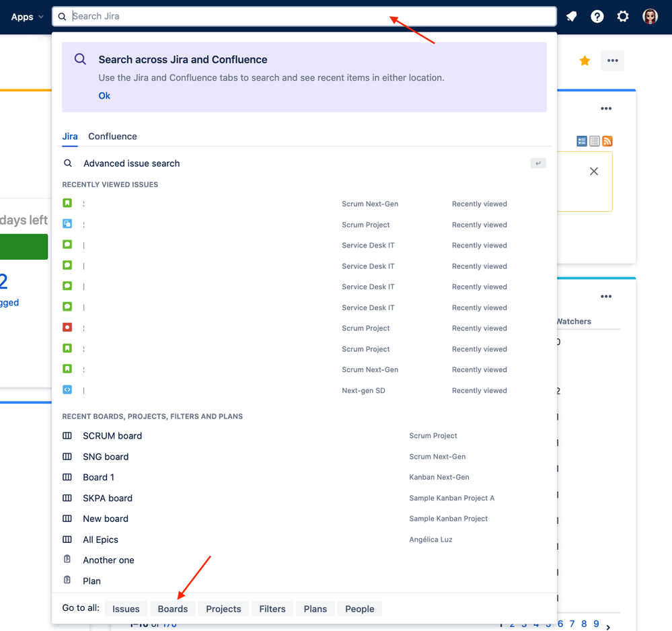672x631 pixels.
Task: Click the enter key hint icon
Action: (538, 163)
